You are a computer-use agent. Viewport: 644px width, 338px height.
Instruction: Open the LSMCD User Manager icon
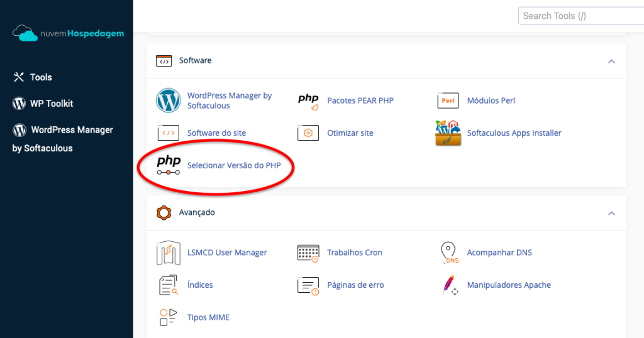coord(169,253)
